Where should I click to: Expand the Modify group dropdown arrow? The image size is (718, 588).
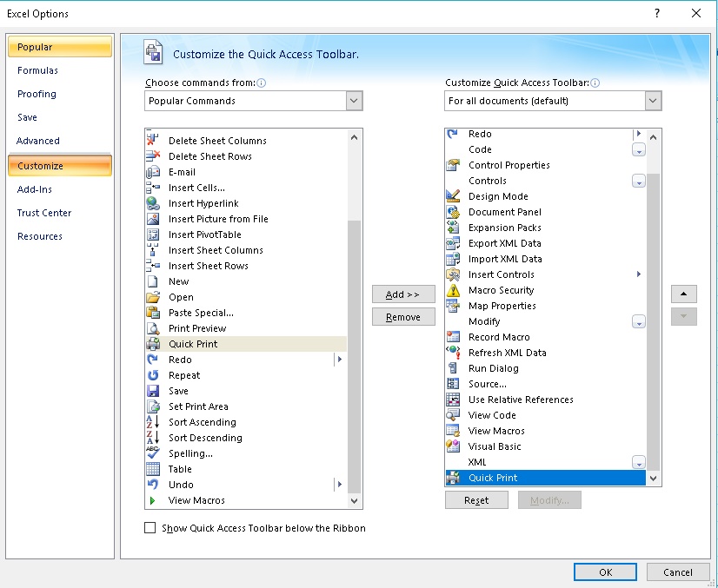click(x=638, y=321)
